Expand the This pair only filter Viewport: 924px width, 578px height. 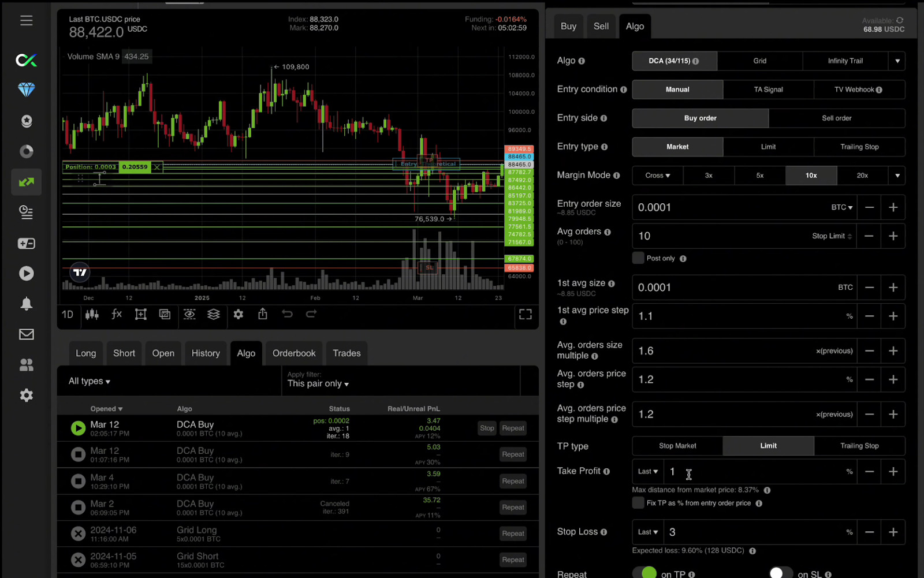point(318,384)
